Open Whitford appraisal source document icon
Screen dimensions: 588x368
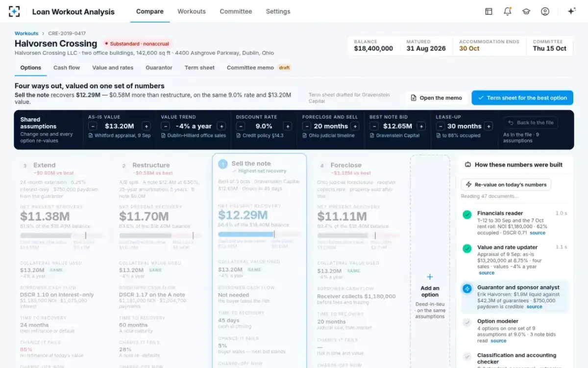[91, 135]
